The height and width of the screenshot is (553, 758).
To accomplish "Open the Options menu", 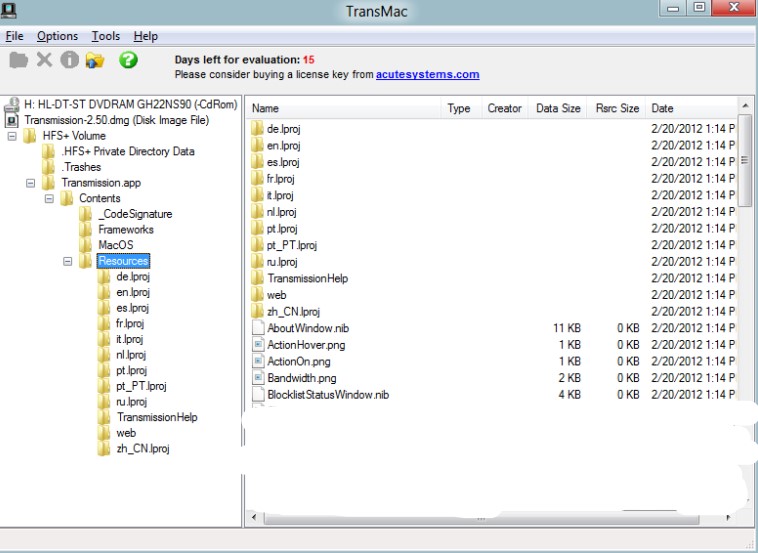I will click(57, 36).
